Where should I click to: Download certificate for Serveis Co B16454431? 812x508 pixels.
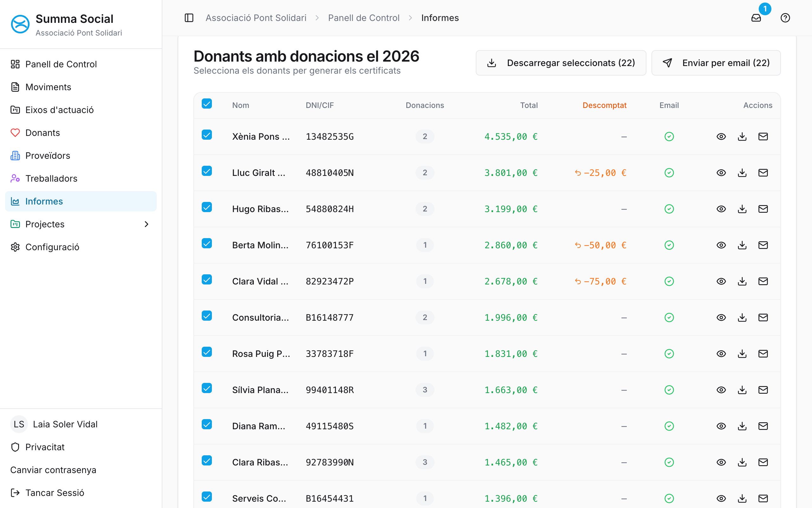point(742,498)
